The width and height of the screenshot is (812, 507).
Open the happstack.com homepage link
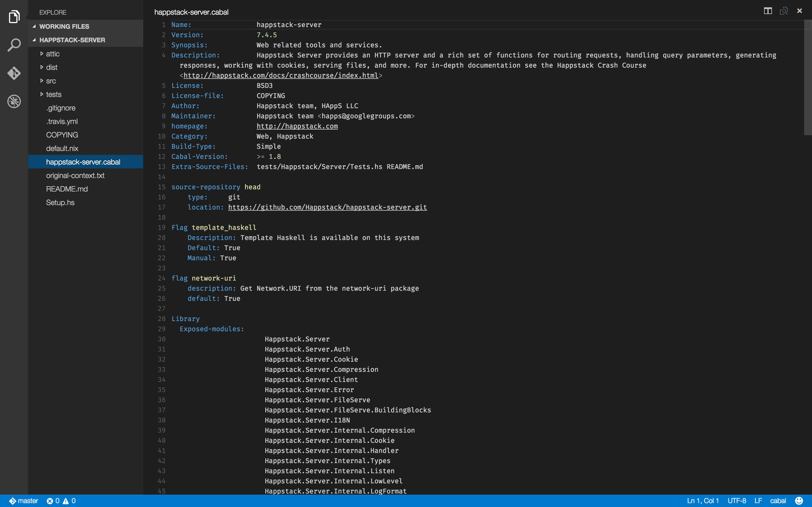(x=297, y=126)
